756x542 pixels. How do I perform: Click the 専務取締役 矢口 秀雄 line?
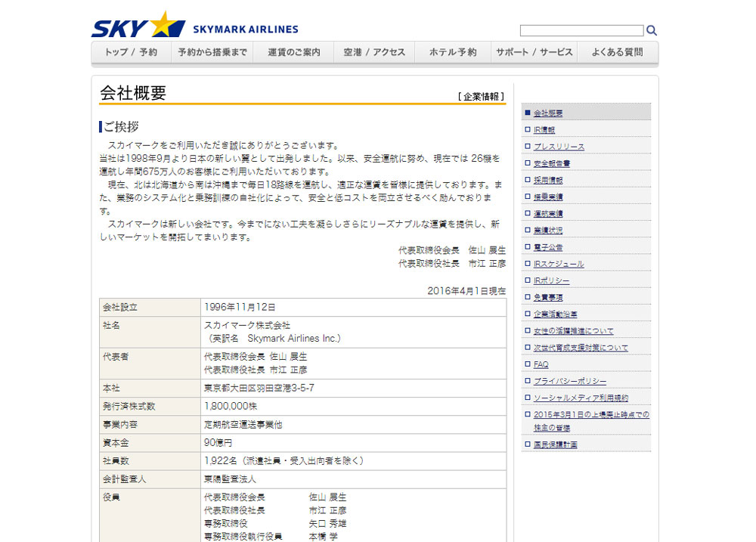(275, 523)
